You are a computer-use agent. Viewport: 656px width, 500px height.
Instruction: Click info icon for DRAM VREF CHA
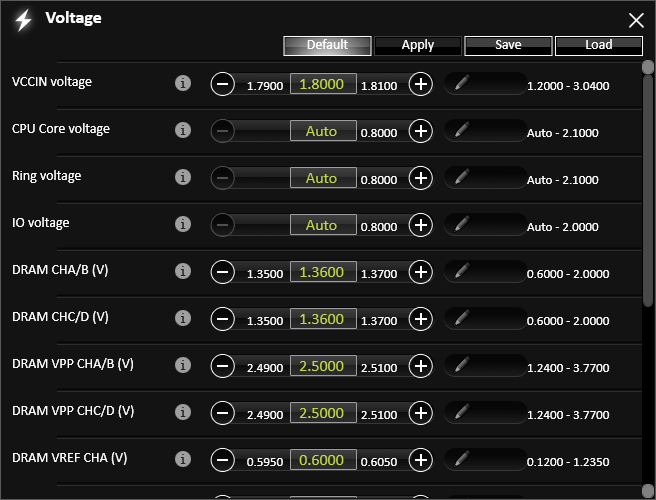182,460
